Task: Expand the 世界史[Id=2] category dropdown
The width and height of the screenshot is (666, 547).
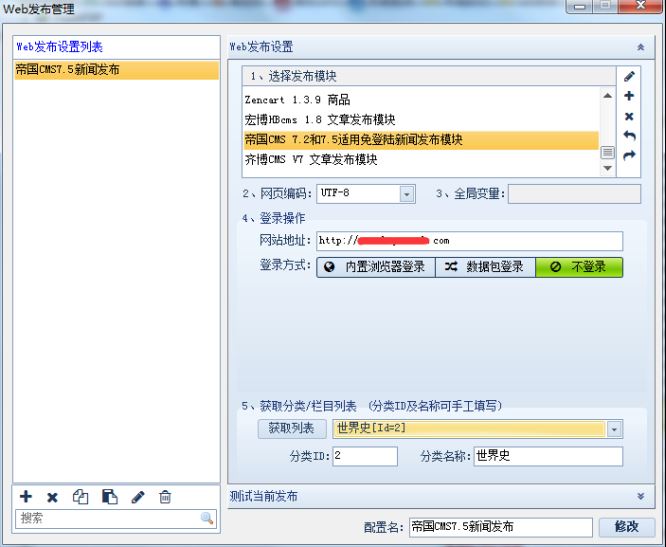Action: tap(614, 429)
